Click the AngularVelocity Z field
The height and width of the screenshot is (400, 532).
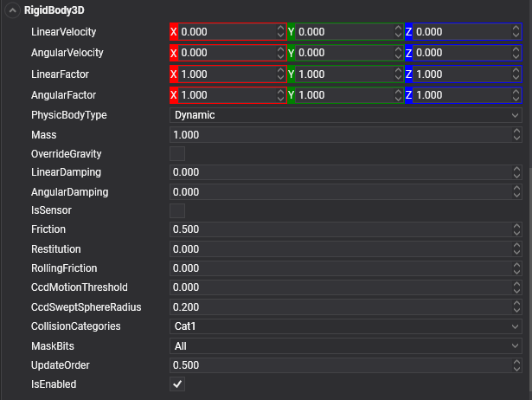click(460, 53)
